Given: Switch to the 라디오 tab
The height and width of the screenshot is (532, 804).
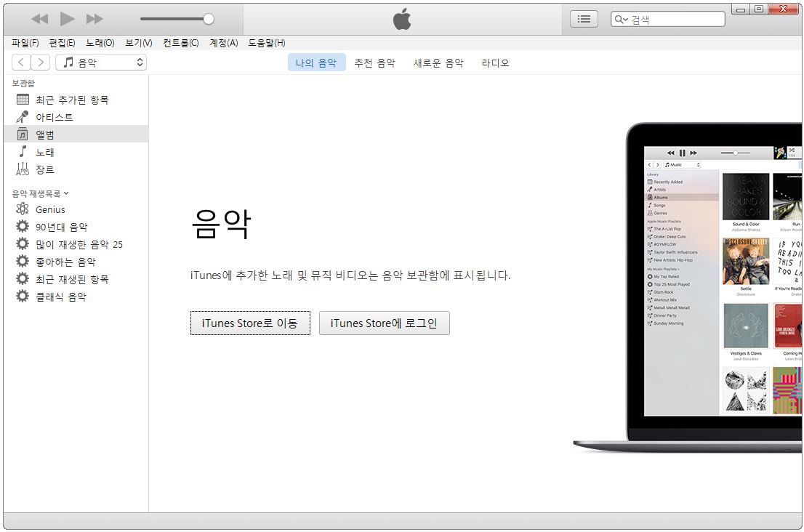Looking at the screenshot, I should pos(495,63).
